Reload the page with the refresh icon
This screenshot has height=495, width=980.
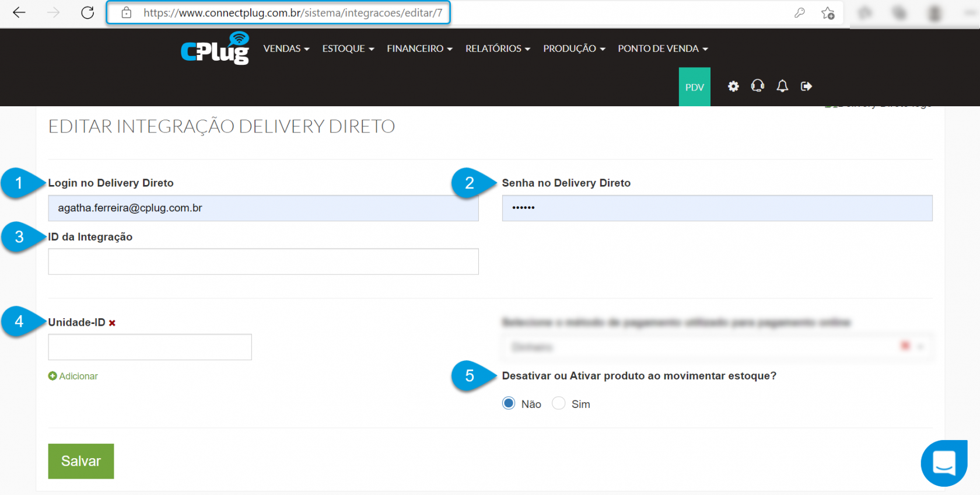click(87, 13)
